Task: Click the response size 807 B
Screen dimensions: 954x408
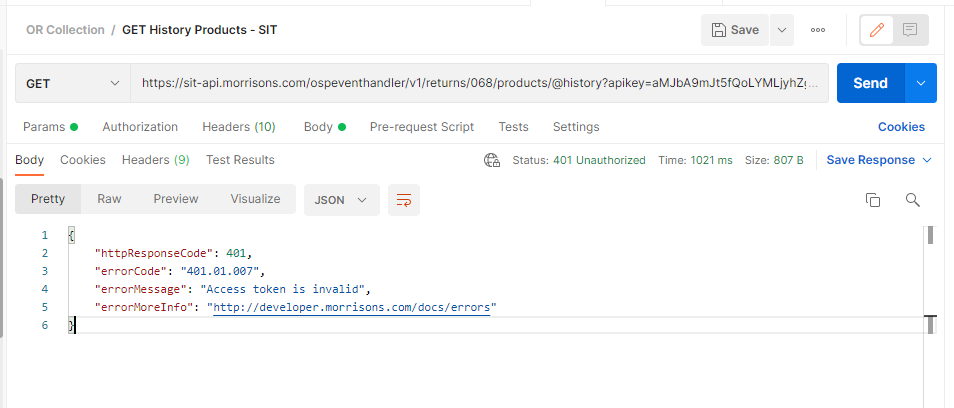Action: [789, 161]
